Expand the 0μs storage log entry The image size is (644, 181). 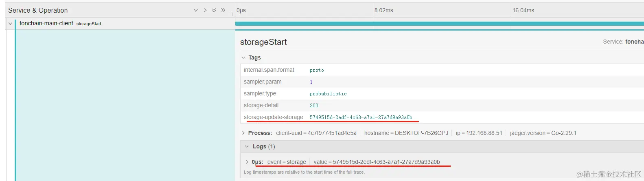pyautogui.click(x=247, y=162)
